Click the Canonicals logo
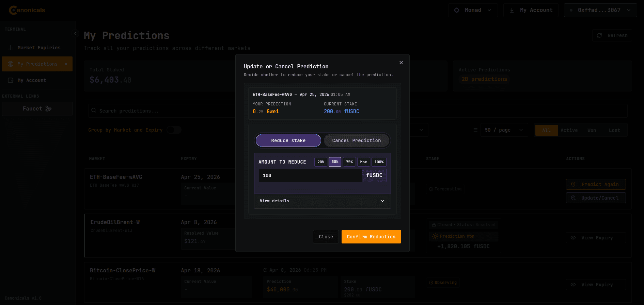 click(27, 10)
